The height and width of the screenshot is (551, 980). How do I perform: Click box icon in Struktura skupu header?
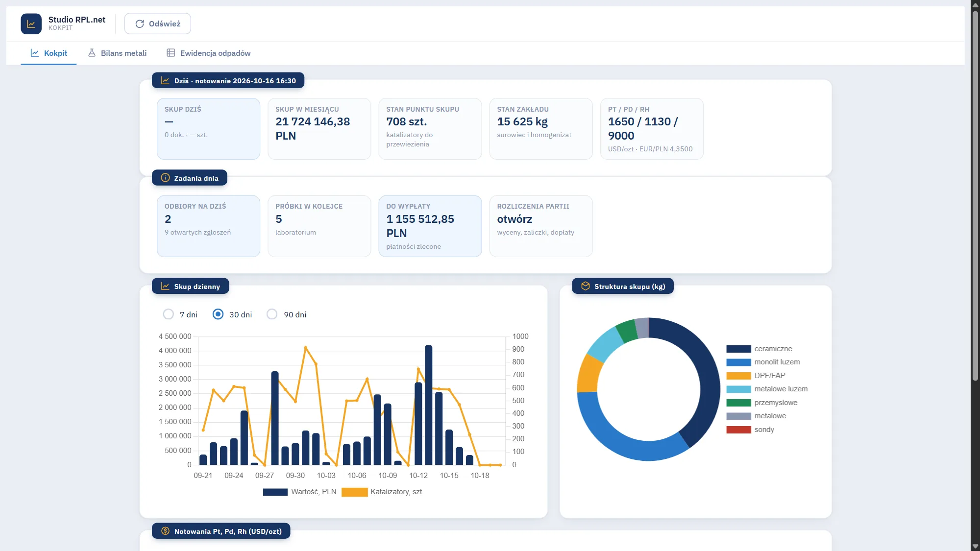586,286
